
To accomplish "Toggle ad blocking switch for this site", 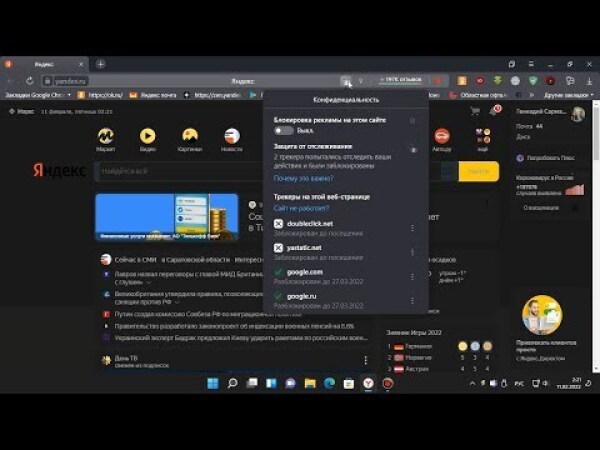I will pos(284,130).
